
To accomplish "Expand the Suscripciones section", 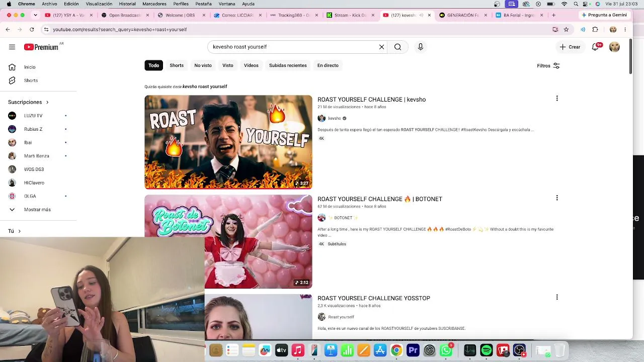I will [x=29, y=102].
